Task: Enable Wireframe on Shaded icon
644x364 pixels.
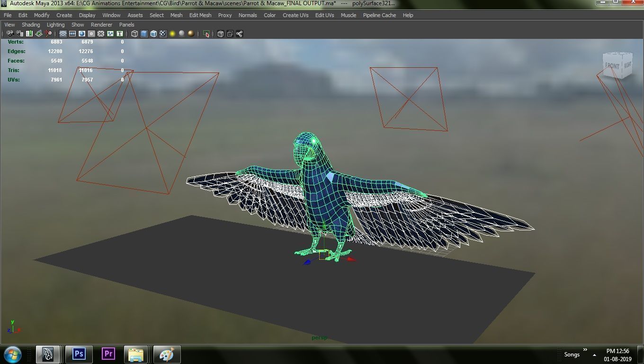Action: pyautogui.click(x=153, y=34)
